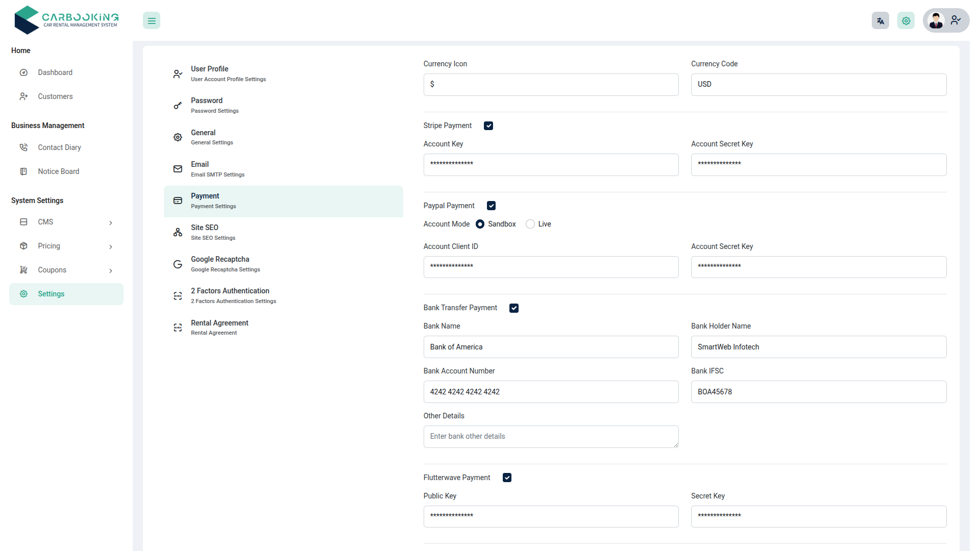
Task: Uncheck Bank Transfer Payment
Action: (514, 308)
